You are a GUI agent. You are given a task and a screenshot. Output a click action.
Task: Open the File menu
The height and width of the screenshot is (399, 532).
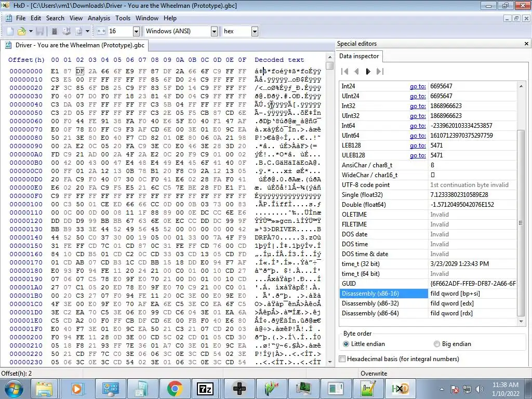click(x=21, y=18)
